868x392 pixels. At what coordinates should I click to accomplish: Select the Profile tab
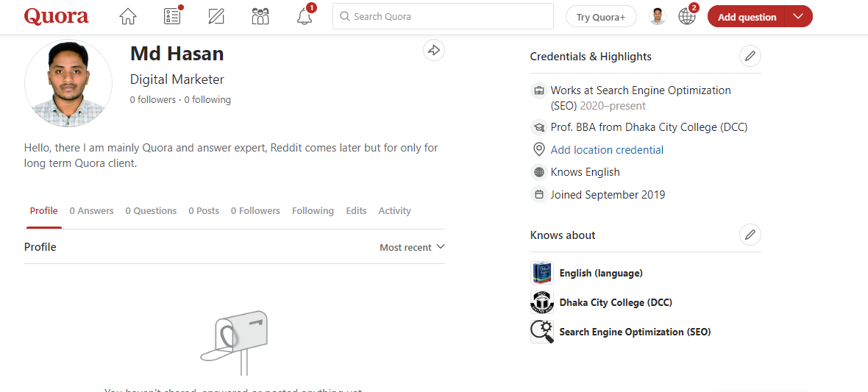[x=43, y=211]
